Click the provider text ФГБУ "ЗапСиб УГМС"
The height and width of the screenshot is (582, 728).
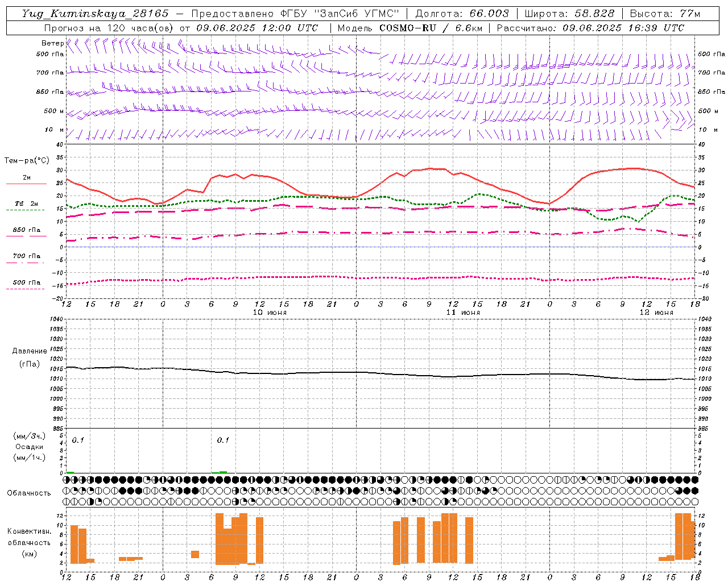340,14
